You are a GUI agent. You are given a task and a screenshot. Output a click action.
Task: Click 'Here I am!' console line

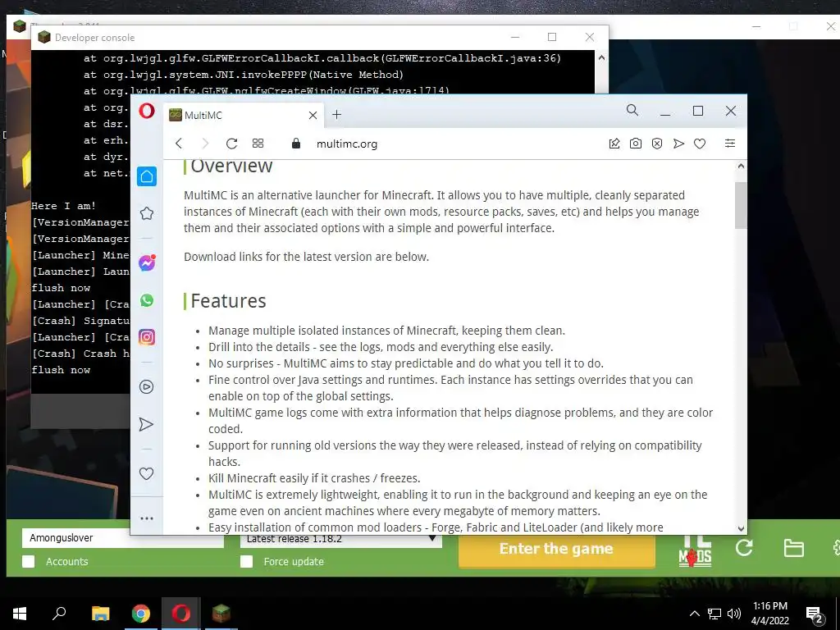63,206
